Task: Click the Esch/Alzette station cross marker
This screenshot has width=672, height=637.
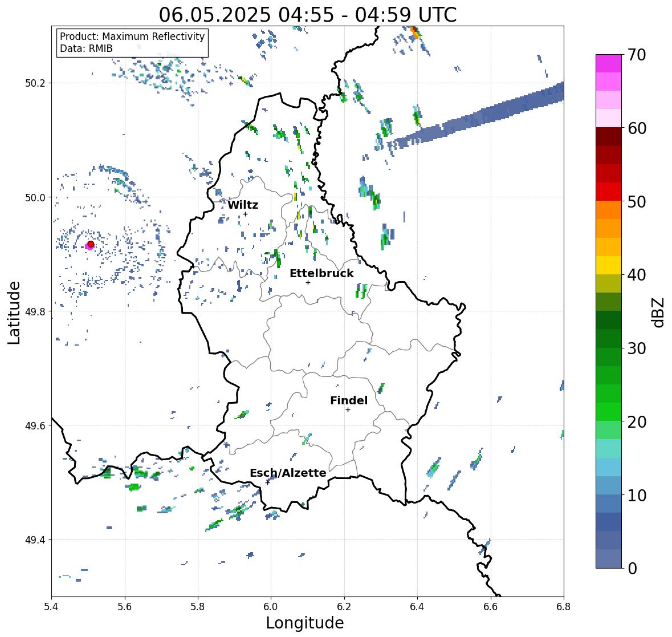Action: [267, 482]
